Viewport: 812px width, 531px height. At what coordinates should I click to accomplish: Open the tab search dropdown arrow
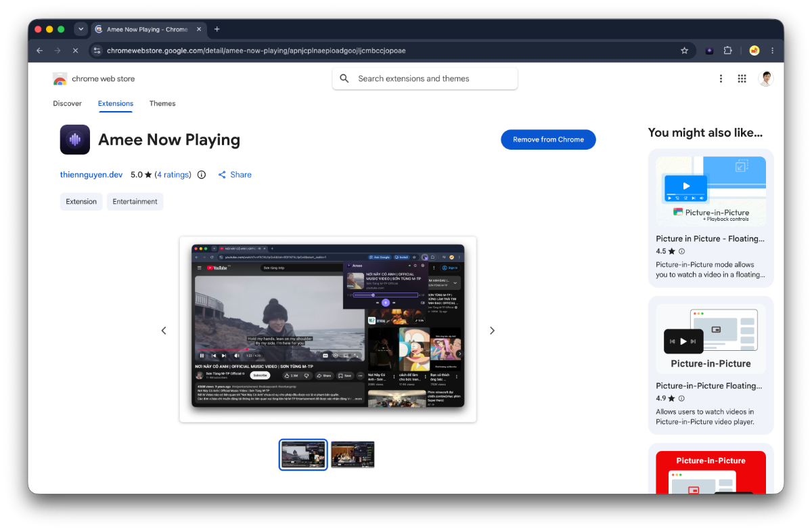(x=81, y=29)
